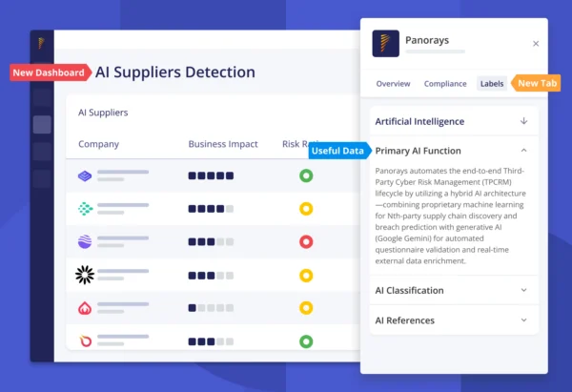Click the yellow risk rating in the teal-logo row

pos(306,209)
